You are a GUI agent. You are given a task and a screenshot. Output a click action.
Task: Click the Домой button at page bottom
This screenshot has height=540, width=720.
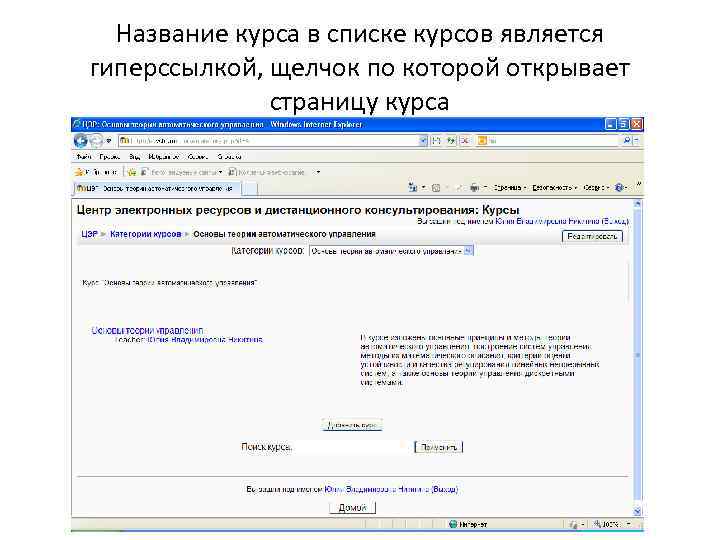[352, 508]
